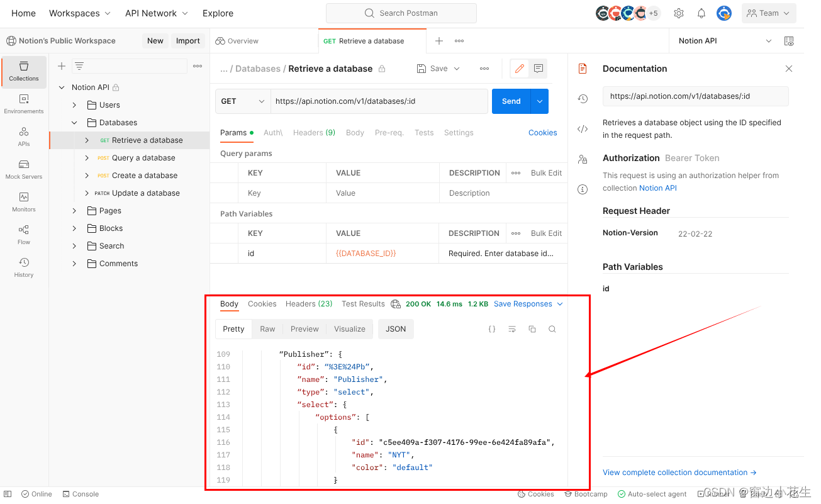Open the Mock Servers sidebar panel

(x=24, y=169)
